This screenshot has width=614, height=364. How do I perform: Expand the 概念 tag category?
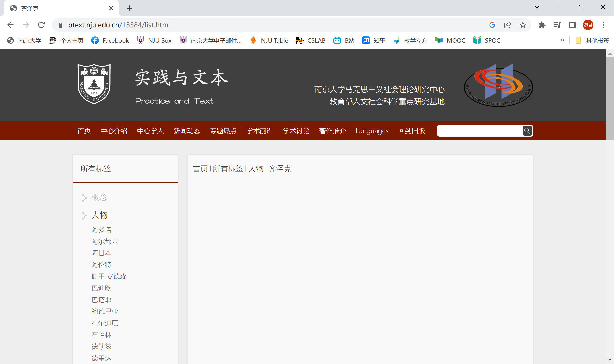(99, 197)
